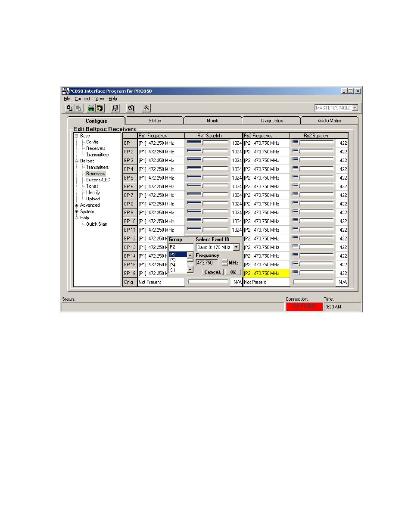Adjust the BP 5 Rx2 Squelch slider
411x532 pixels.
pyautogui.click(x=313, y=177)
